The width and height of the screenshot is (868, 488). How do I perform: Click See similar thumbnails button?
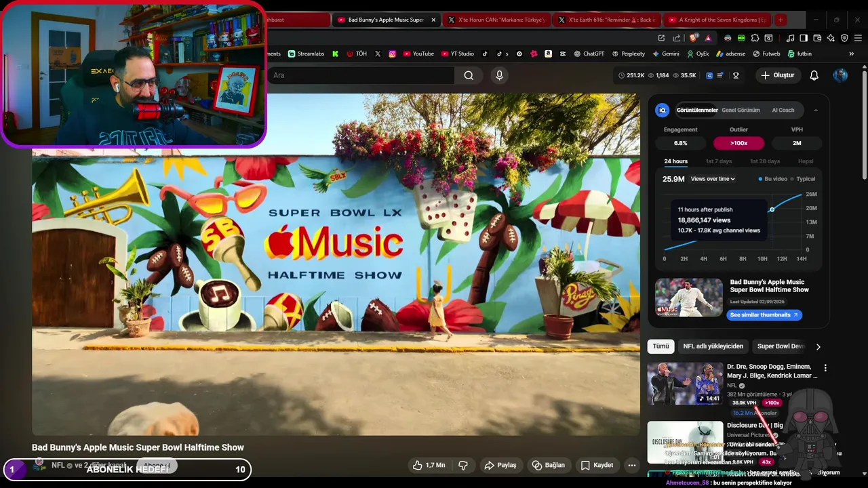pos(764,314)
